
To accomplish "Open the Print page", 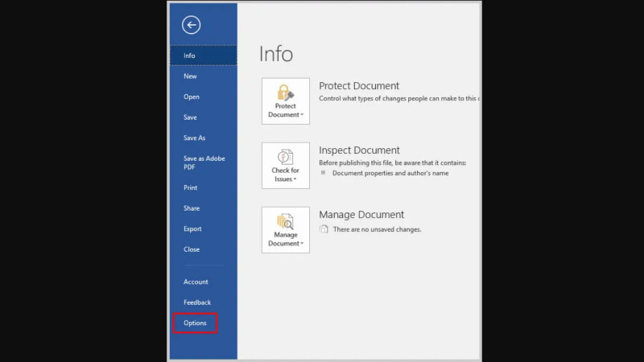I will click(x=190, y=188).
